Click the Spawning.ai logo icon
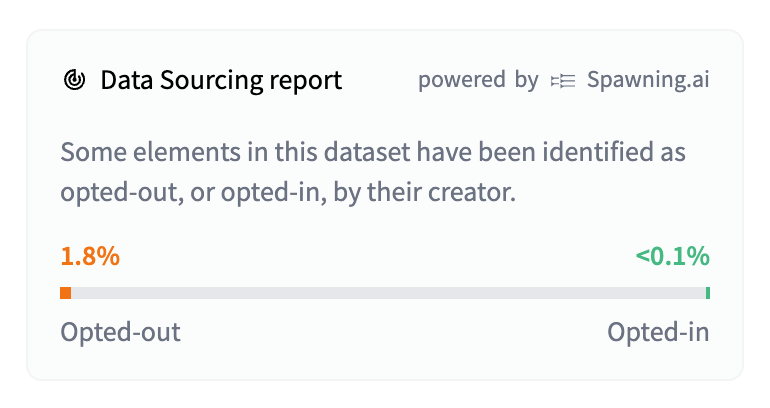 563,81
